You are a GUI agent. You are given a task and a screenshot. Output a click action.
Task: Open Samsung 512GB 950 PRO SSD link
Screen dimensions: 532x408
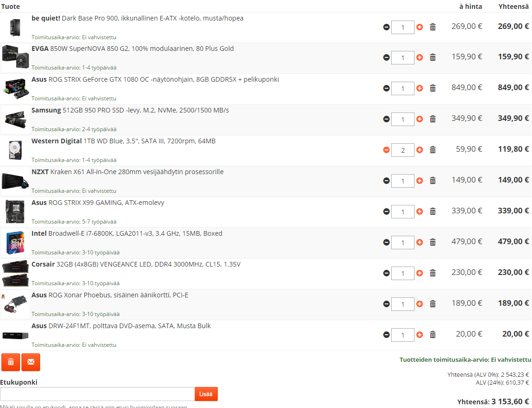tap(130, 111)
